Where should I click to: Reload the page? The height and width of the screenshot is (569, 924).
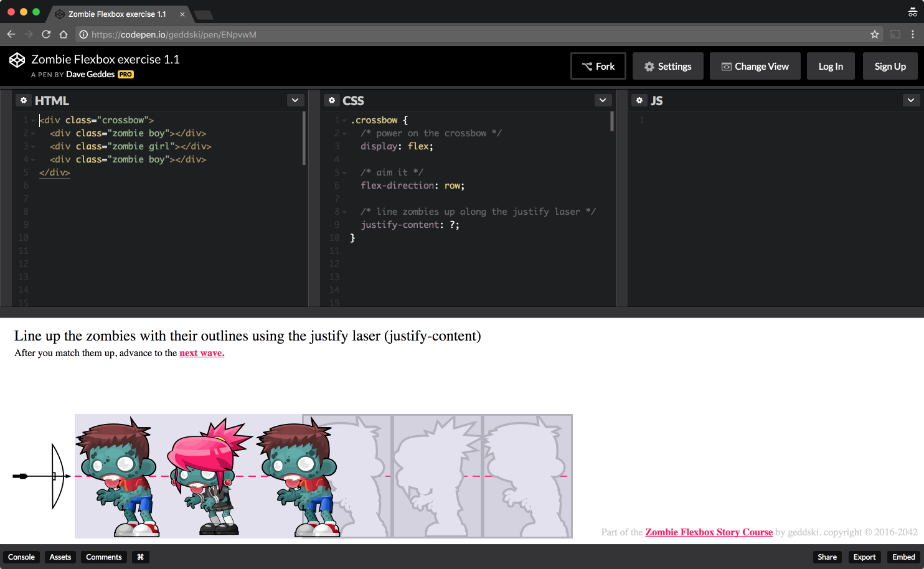pyautogui.click(x=46, y=34)
